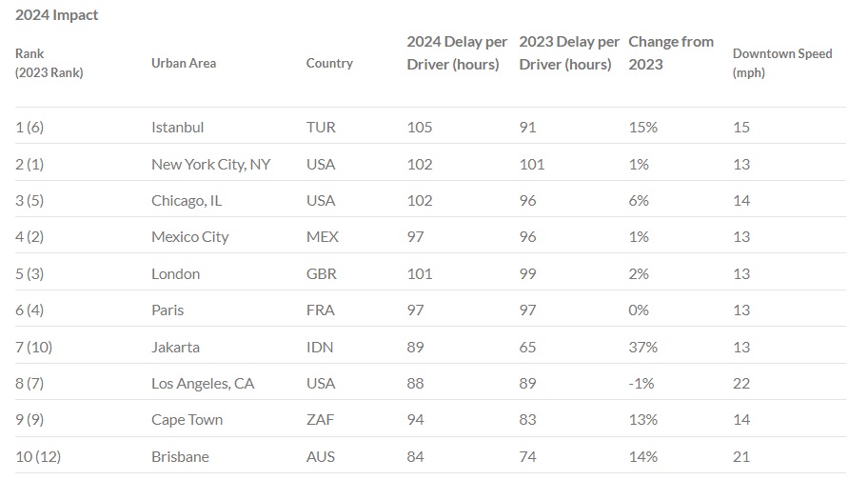Select Brisbane in the table
Image resolution: width=868 pixels, height=480 pixels.
[180, 457]
